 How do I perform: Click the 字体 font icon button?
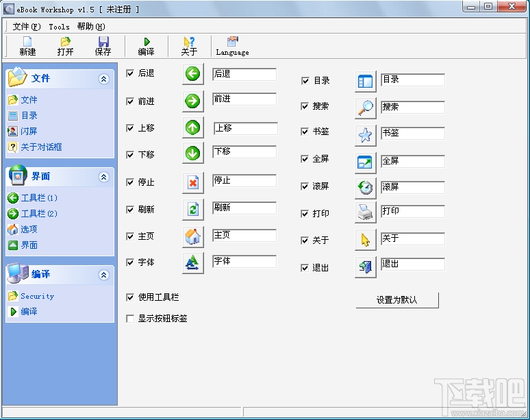193,262
